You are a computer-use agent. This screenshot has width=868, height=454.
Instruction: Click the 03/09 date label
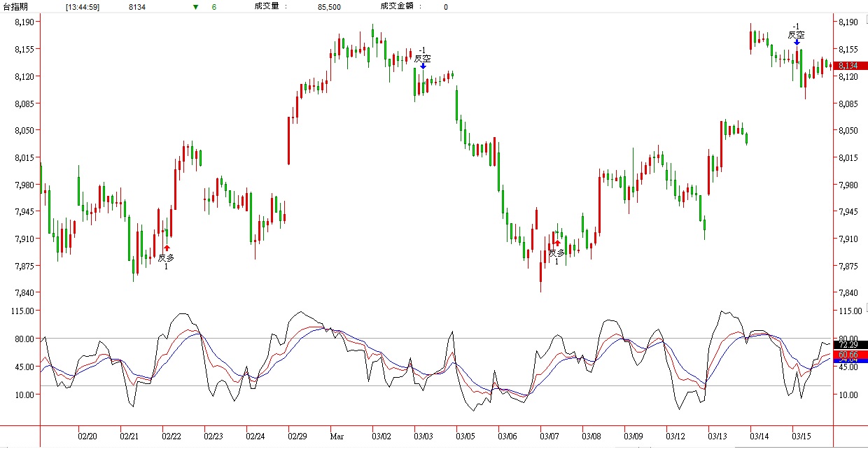pyautogui.click(x=633, y=436)
